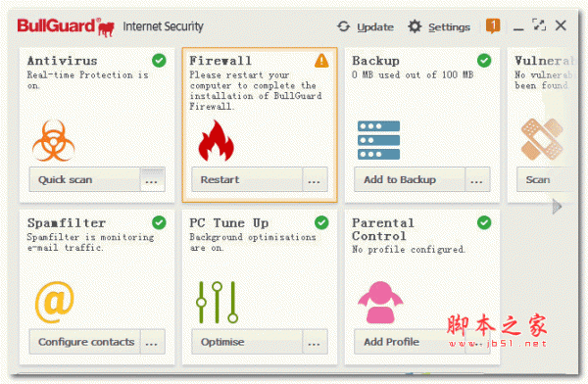Click the Backup green checkmark status

484,61
